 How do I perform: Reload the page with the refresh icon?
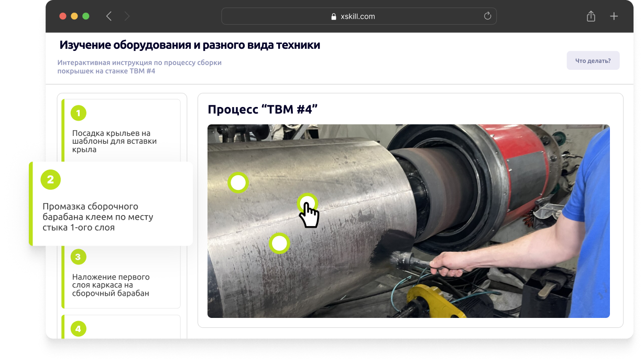click(x=487, y=16)
